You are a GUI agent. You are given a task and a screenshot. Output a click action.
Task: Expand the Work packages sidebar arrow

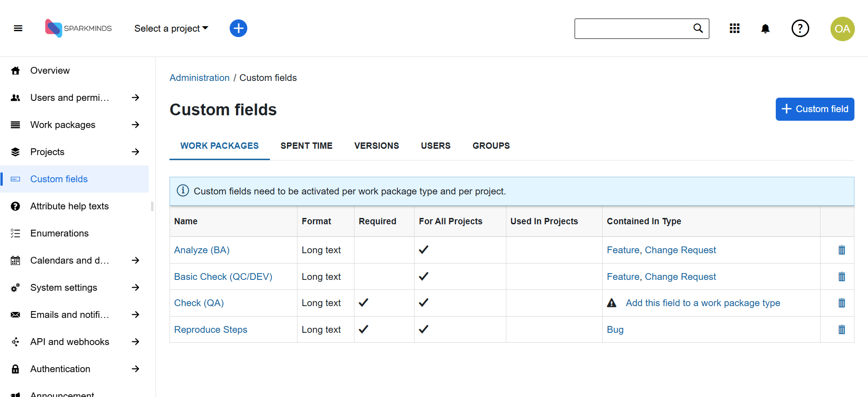[135, 125]
